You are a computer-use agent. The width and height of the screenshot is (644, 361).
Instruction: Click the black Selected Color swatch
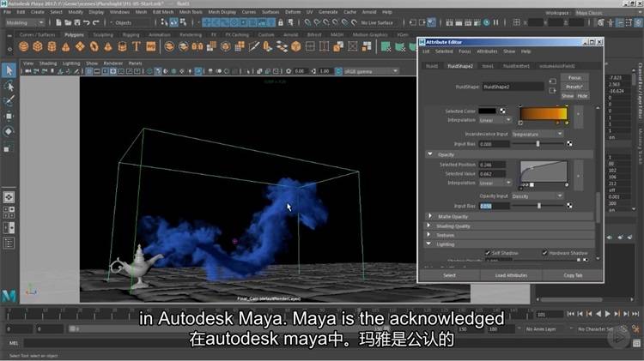[488, 111]
